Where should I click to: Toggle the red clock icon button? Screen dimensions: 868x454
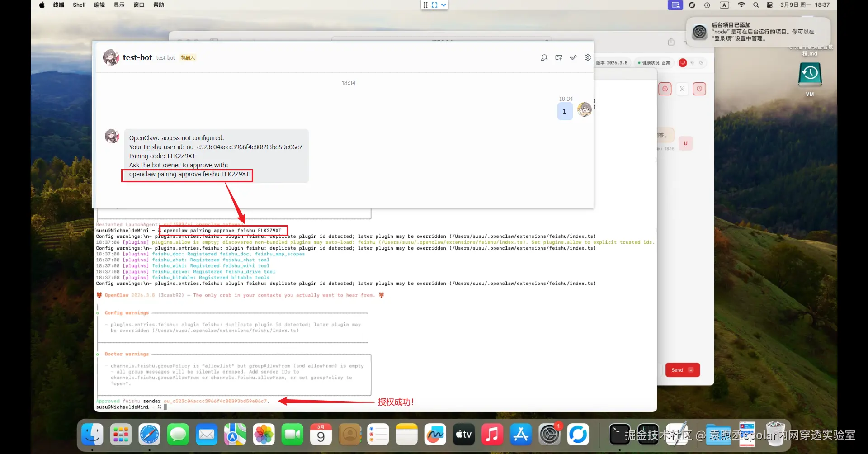[x=699, y=89]
